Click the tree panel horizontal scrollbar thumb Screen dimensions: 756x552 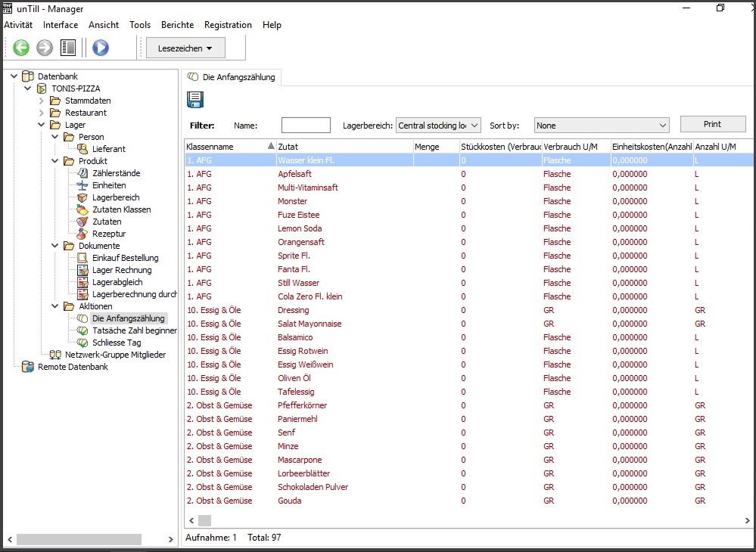tap(79, 539)
